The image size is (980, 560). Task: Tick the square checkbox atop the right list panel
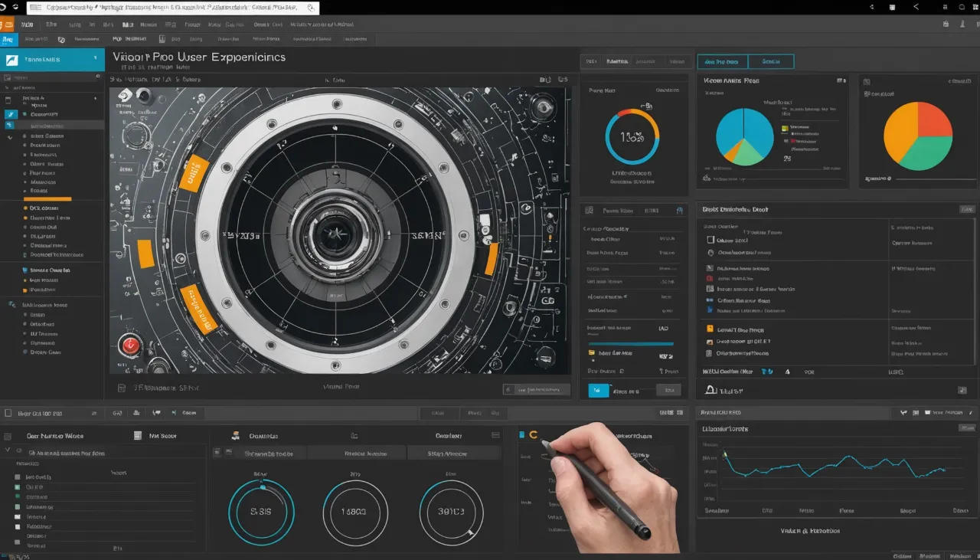coord(710,240)
